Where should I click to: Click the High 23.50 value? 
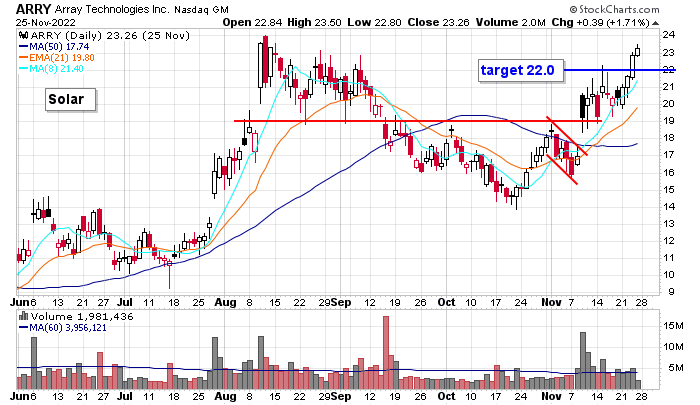[314, 22]
